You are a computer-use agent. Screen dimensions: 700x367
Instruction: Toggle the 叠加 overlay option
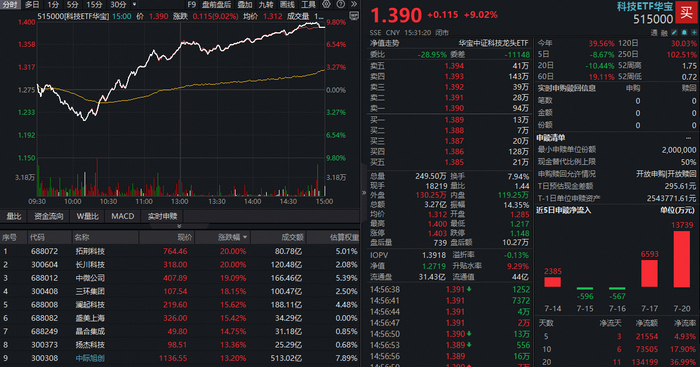(x=245, y=4)
